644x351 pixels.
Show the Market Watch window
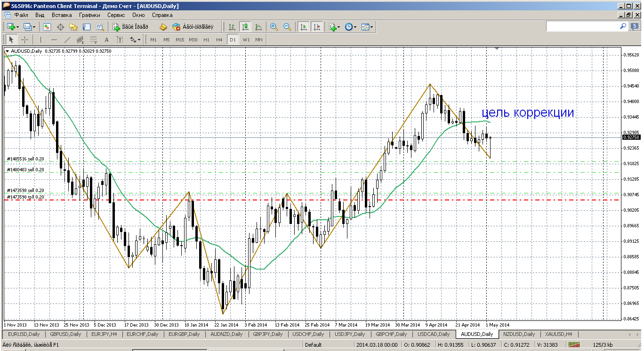47,27
